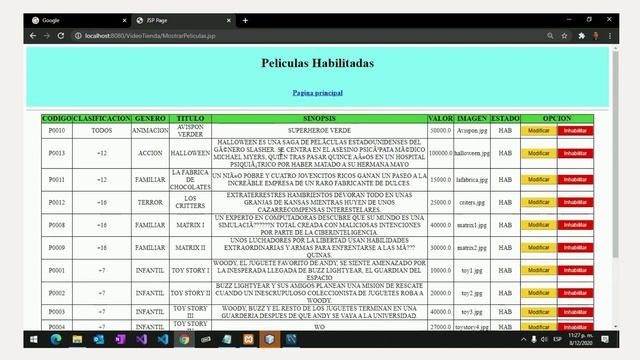Image resolution: width=640 pixels, height=360 pixels.
Task: Click the halloween.jpg image cell
Action: 472,153
